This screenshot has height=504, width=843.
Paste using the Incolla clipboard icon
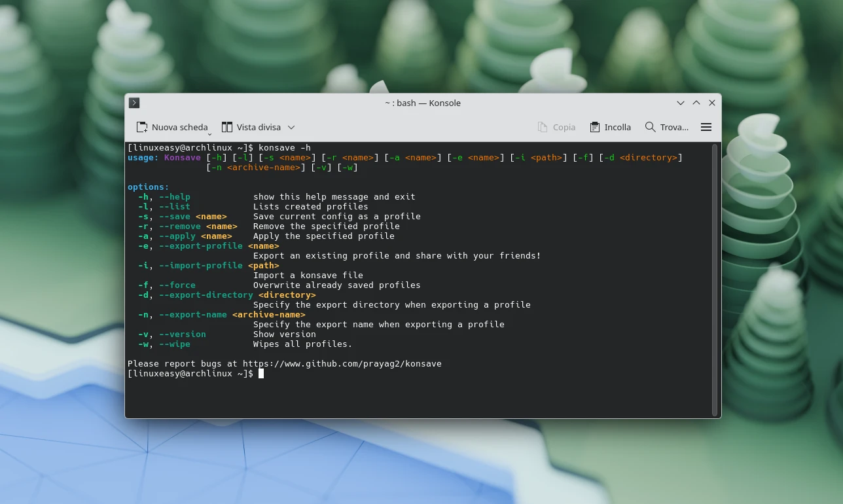click(594, 126)
